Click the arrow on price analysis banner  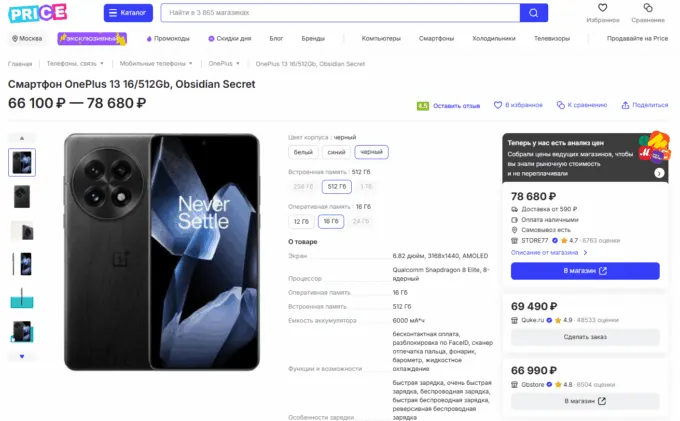[x=659, y=173]
